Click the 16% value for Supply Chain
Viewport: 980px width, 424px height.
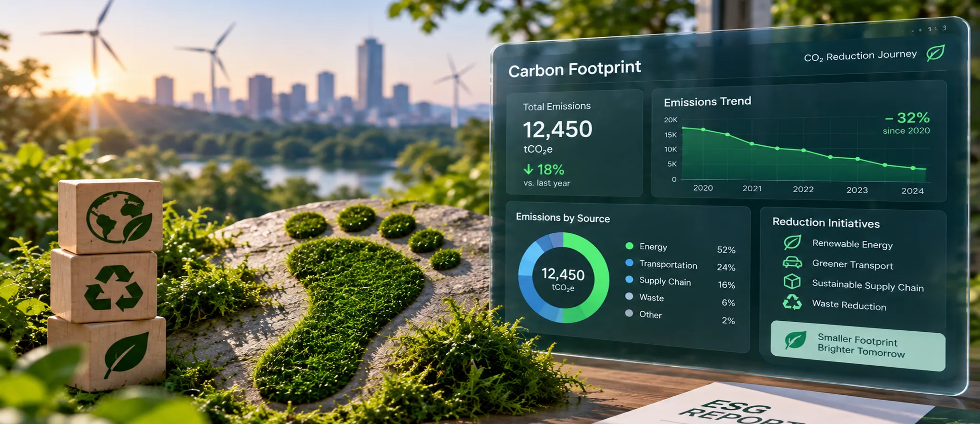726,285
